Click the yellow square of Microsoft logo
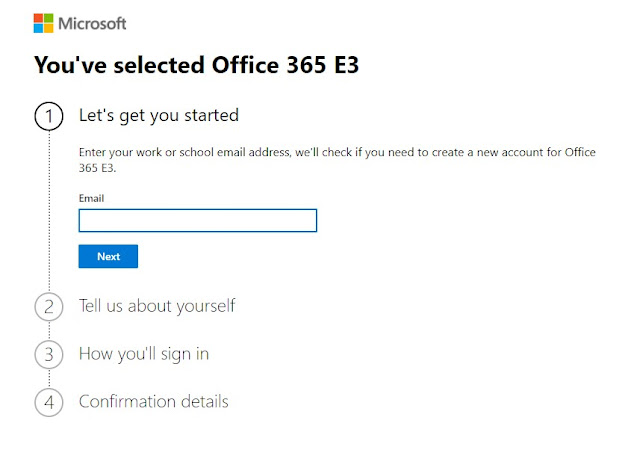Viewport: 640px width, 450px height. pos(50,29)
